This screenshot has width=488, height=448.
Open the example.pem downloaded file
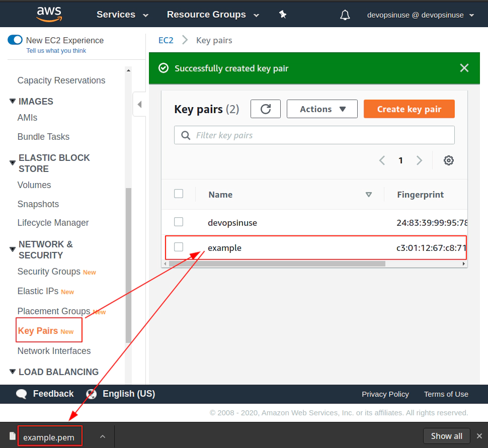(49, 437)
